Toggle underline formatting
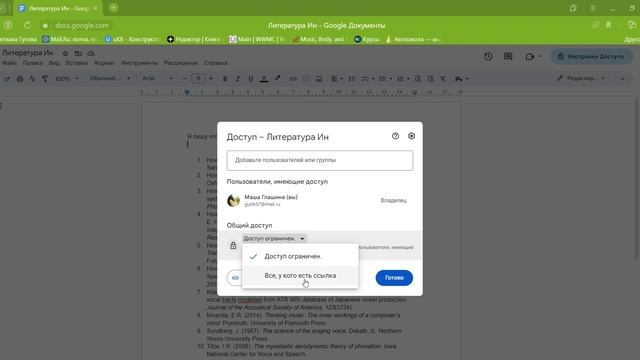Viewport: 640px width, 360px height. pyautogui.click(x=251, y=78)
